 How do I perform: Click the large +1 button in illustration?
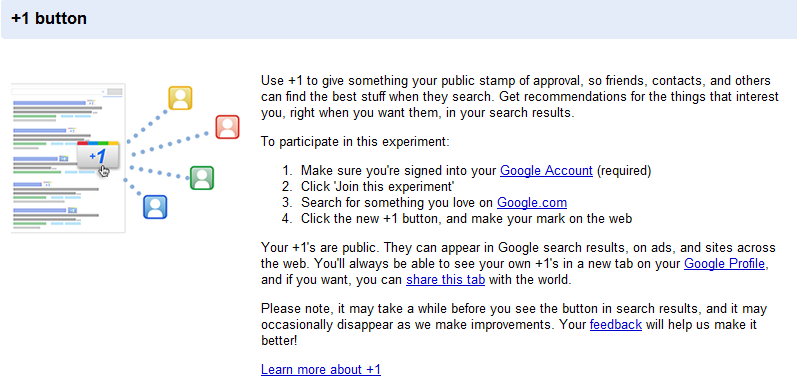point(98,156)
